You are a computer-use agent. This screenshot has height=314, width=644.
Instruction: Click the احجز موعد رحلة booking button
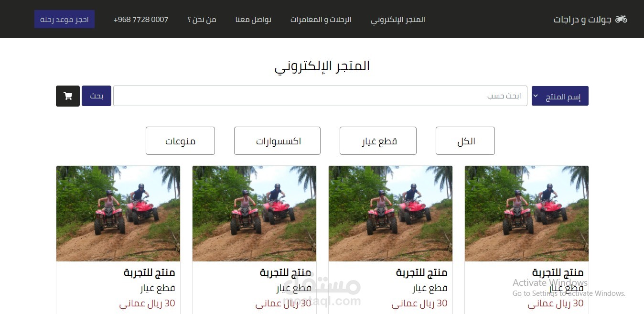tap(64, 20)
